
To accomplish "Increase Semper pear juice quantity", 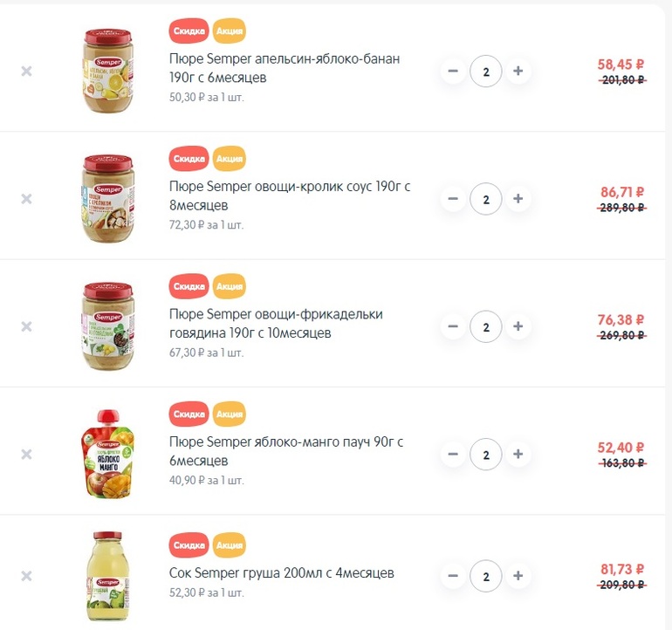I will [x=518, y=576].
